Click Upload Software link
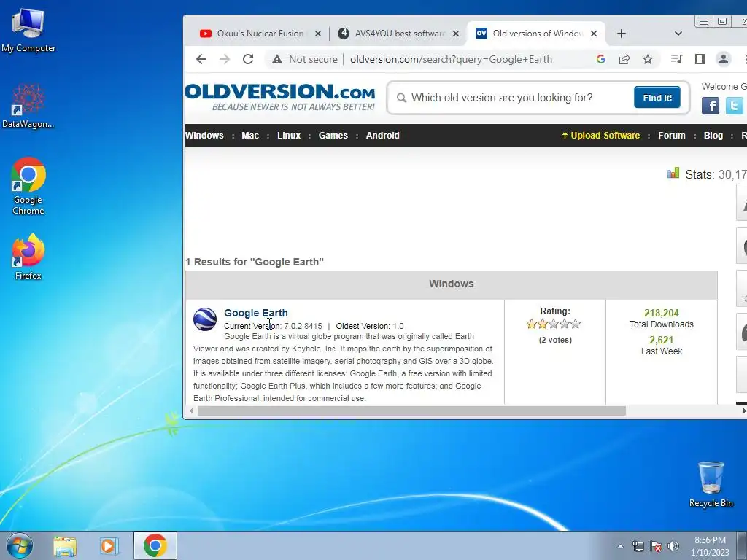The image size is (747, 560). point(601,135)
